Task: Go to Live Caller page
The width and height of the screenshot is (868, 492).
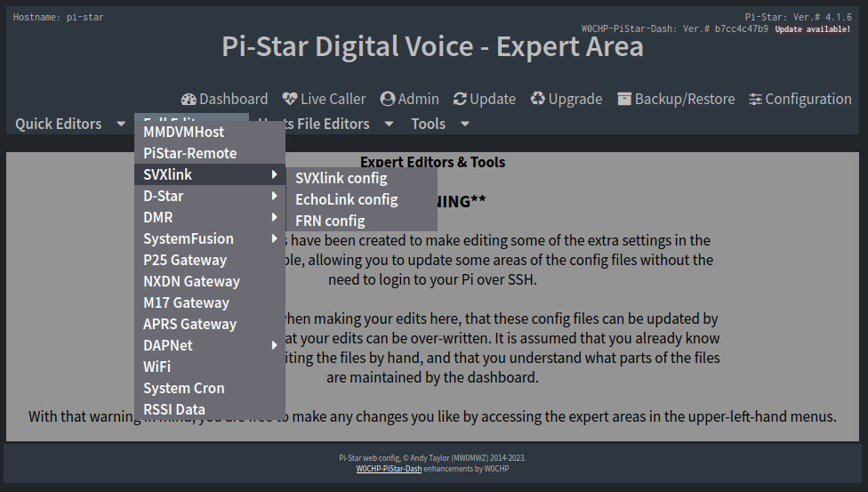Action: click(324, 99)
